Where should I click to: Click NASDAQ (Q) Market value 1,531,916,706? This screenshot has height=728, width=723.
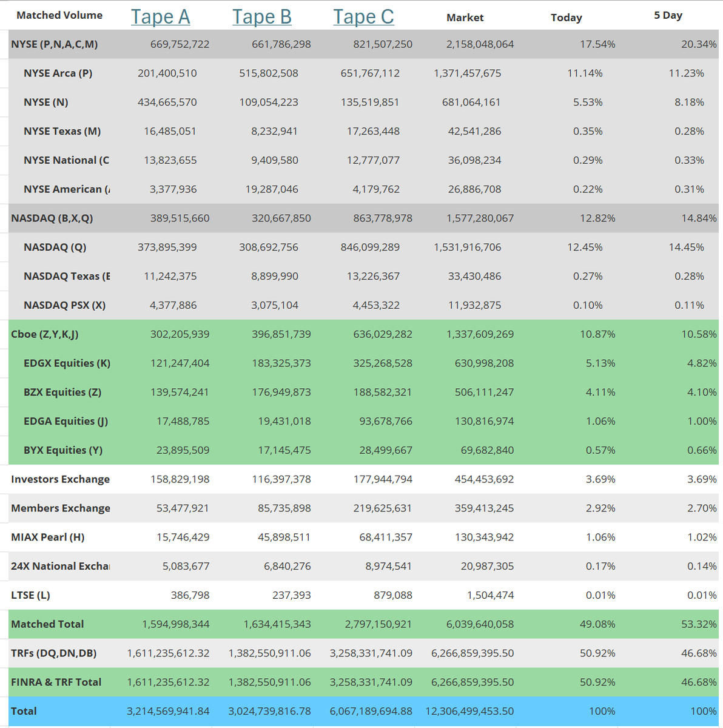coord(468,248)
